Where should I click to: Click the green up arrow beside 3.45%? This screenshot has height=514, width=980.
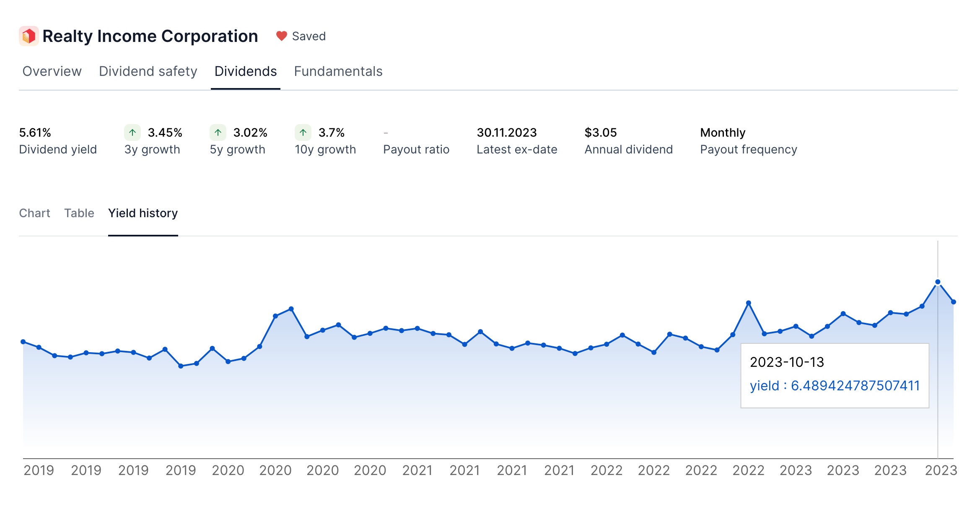point(132,132)
